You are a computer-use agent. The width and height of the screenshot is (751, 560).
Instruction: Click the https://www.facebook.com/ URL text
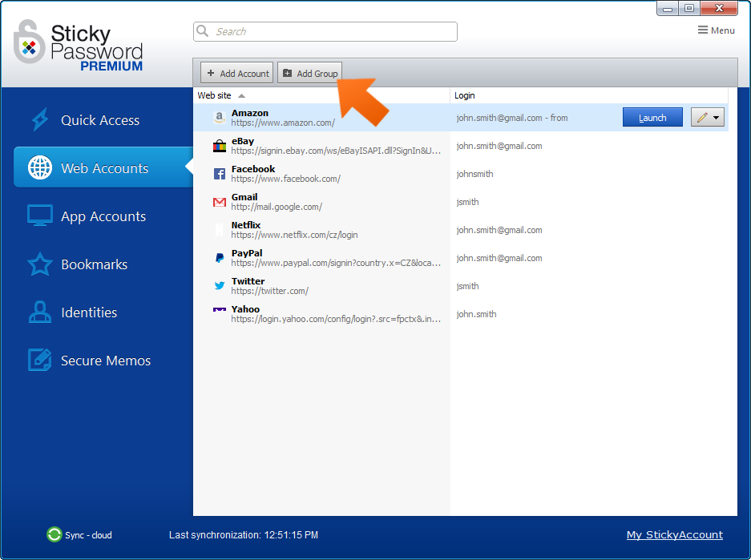(285, 179)
